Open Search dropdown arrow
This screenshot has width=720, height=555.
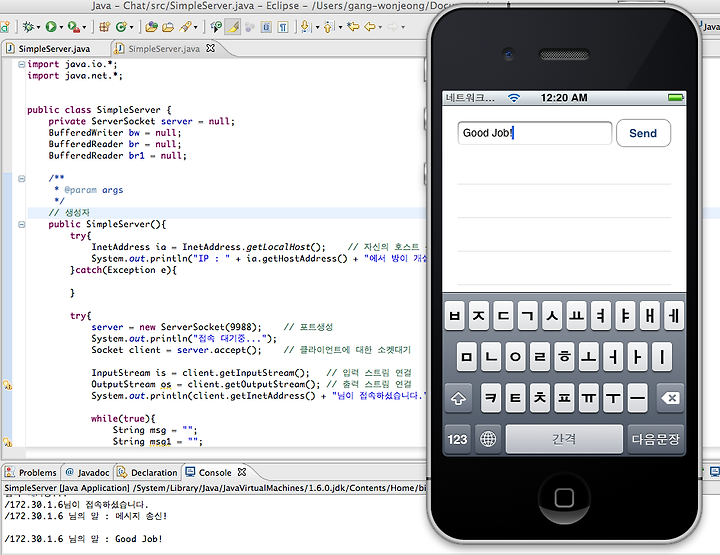tap(196, 28)
